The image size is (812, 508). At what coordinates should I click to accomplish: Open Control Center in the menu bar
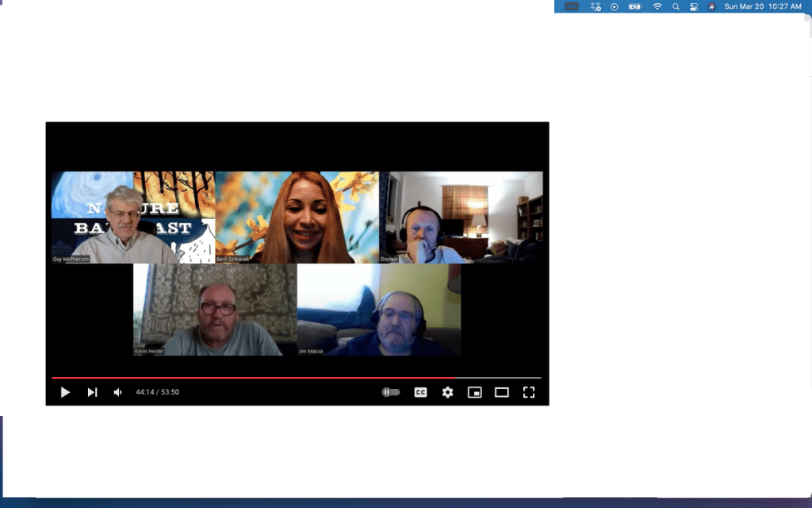tap(694, 6)
